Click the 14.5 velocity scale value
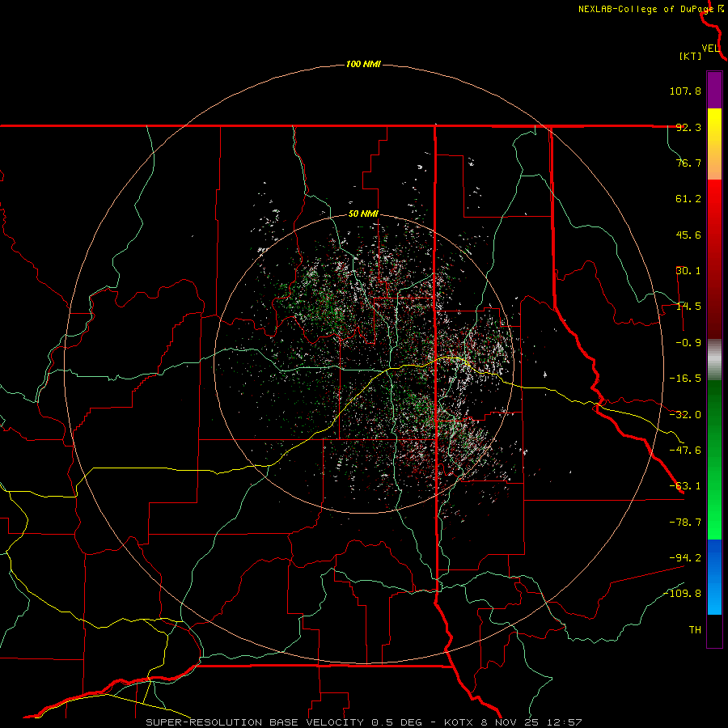Screen dimensions: 728x728 [x=688, y=307]
